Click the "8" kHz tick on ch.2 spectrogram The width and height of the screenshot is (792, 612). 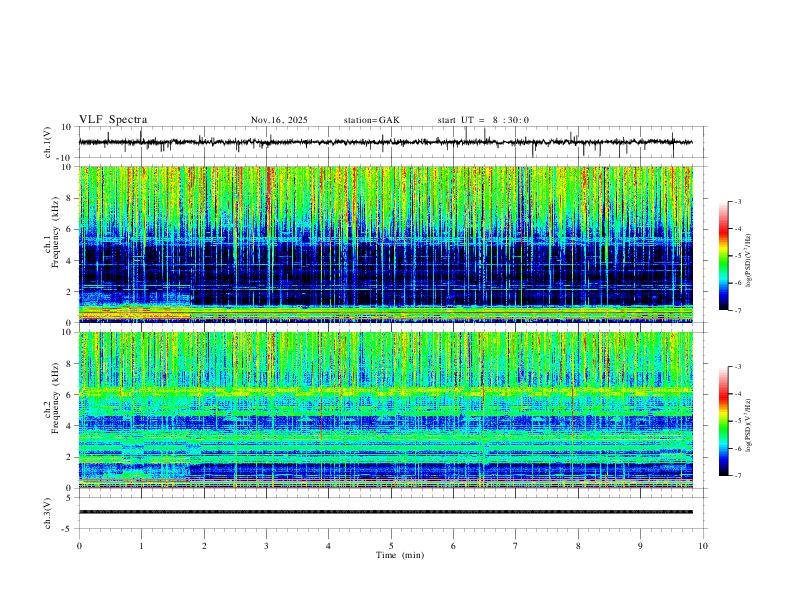(x=70, y=364)
